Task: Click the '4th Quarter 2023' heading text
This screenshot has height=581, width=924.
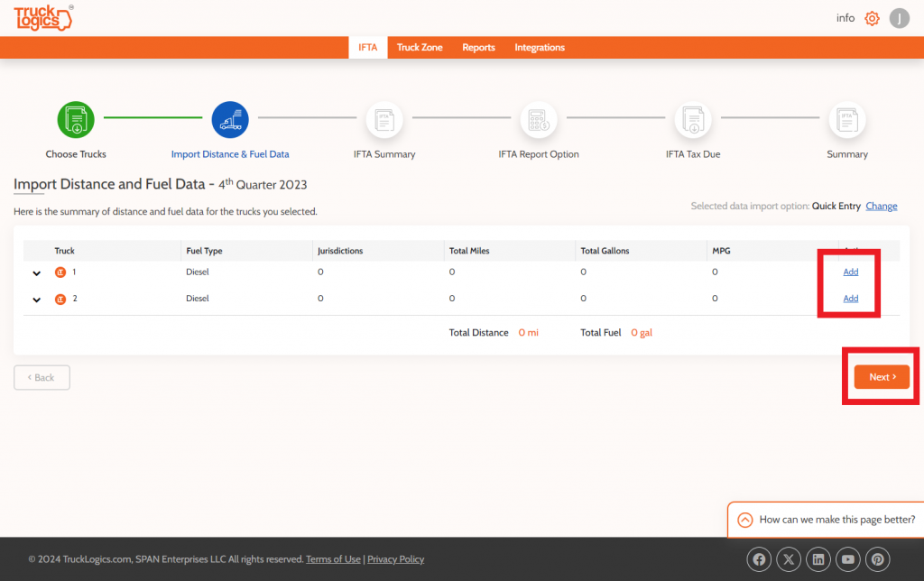Action: [x=263, y=184]
